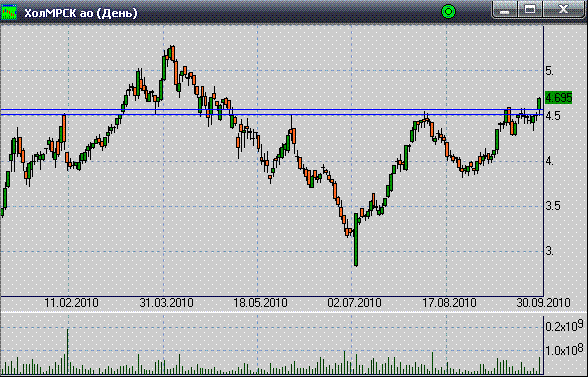Click the date label 31.03.2010
The height and width of the screenshot is (377, 588).
pyautogui.click(x=166, y=303)
